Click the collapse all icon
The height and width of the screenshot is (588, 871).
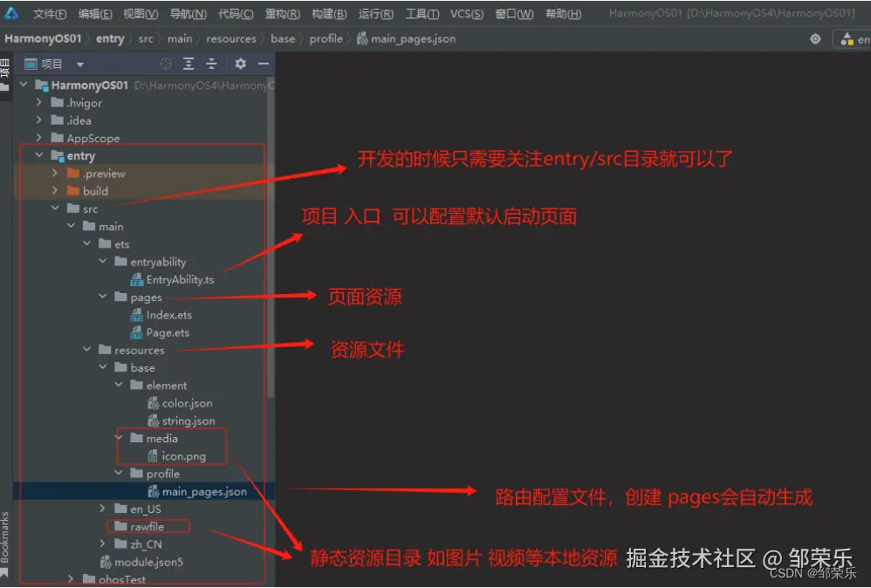(x=211, y=64)
